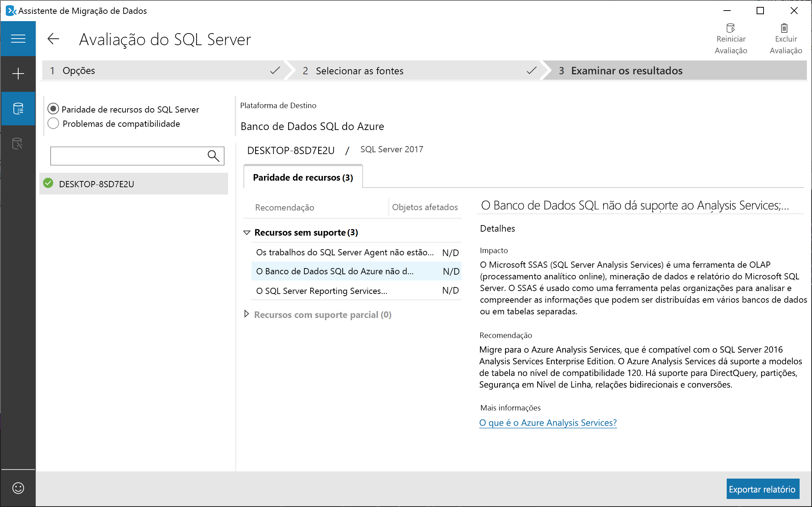Go back using the left arrow

(x=53, y=39)
